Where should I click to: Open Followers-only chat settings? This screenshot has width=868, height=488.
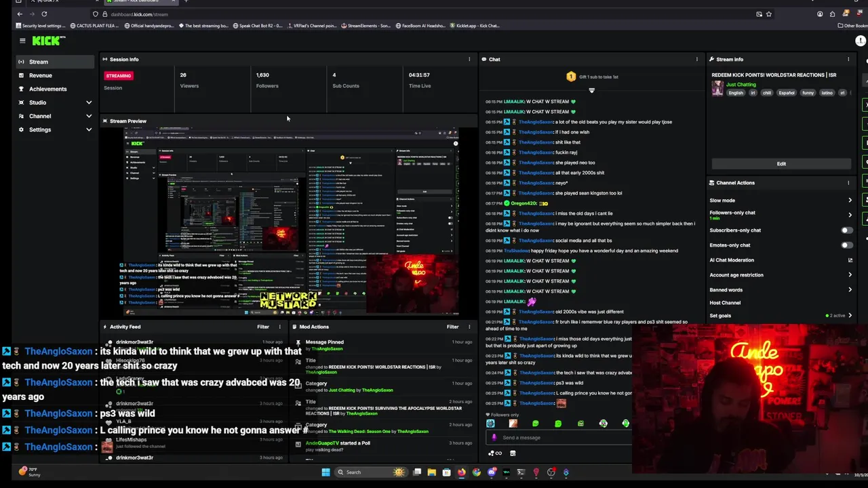click(x=781, y=215)
